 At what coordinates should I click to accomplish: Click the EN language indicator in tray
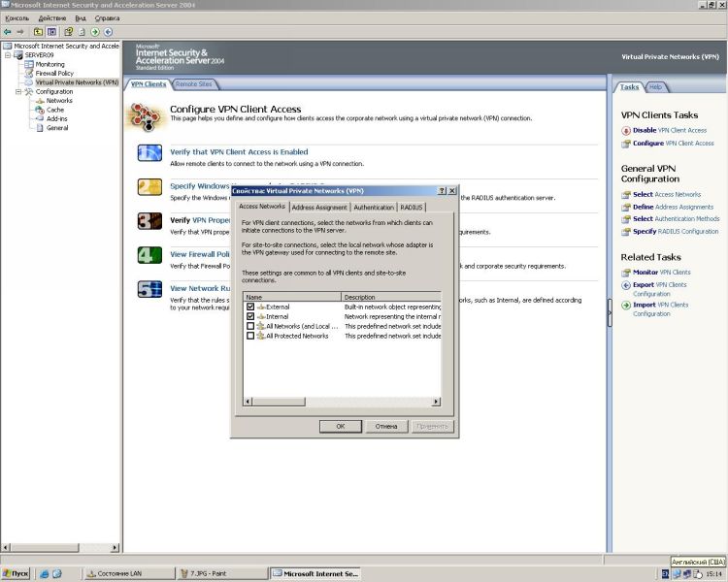665,574
